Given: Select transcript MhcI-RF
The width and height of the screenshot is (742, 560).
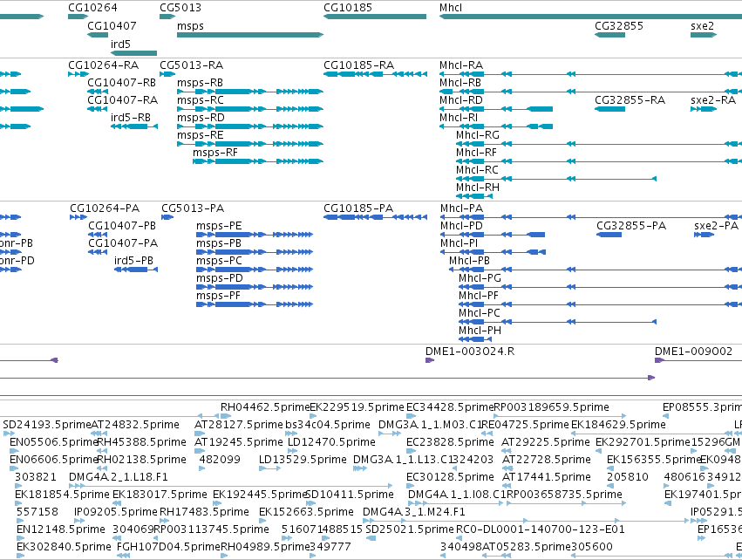Looking at the screenshot, I should coord(599,161).
